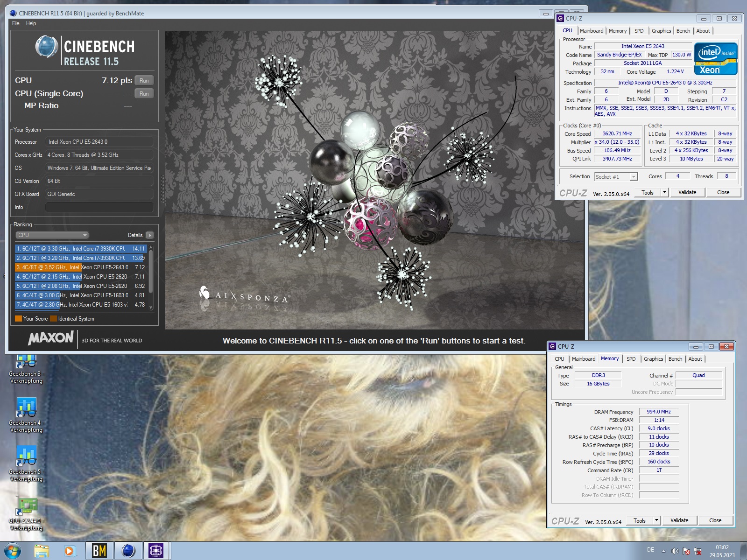This screenshot has width=747, height=560.
Task: Click Close button in lower CPU-Z
Action: click(715, 520)
